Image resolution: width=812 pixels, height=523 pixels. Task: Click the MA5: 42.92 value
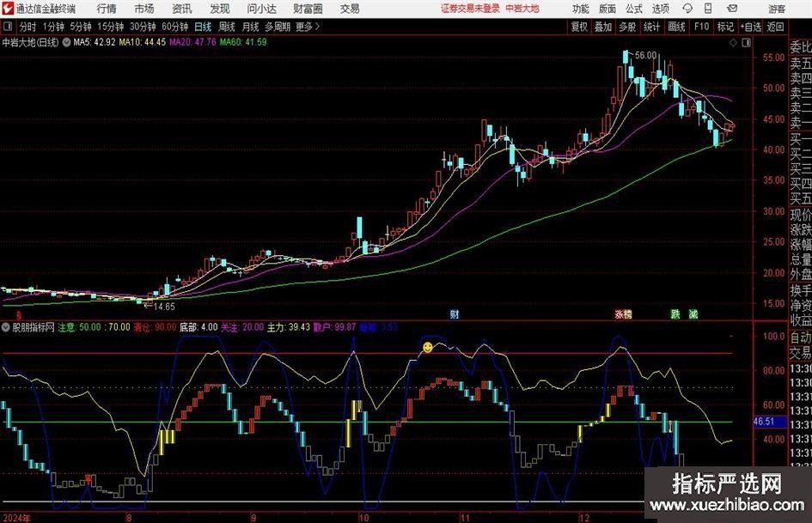point(95,42)
